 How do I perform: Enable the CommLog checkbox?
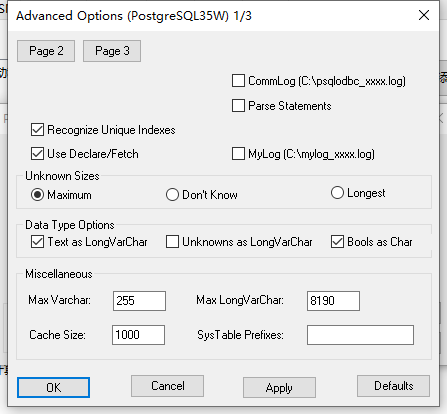click(238, 81)
